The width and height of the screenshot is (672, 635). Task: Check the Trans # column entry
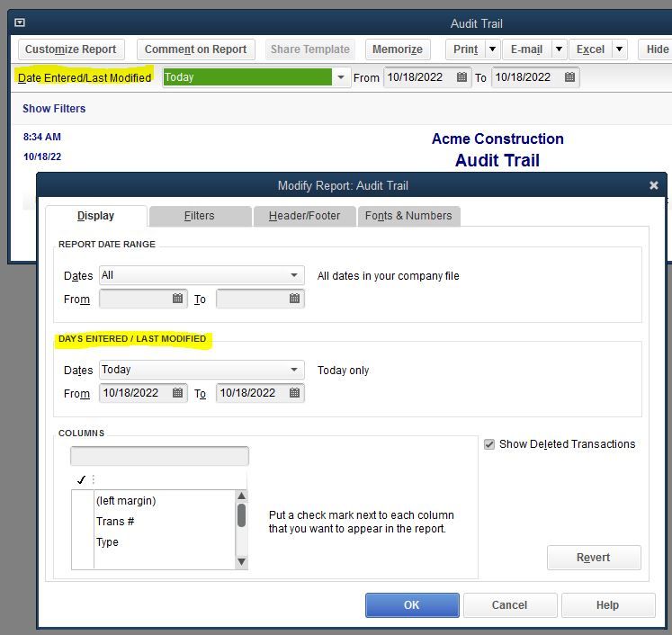tap(82, 522)
